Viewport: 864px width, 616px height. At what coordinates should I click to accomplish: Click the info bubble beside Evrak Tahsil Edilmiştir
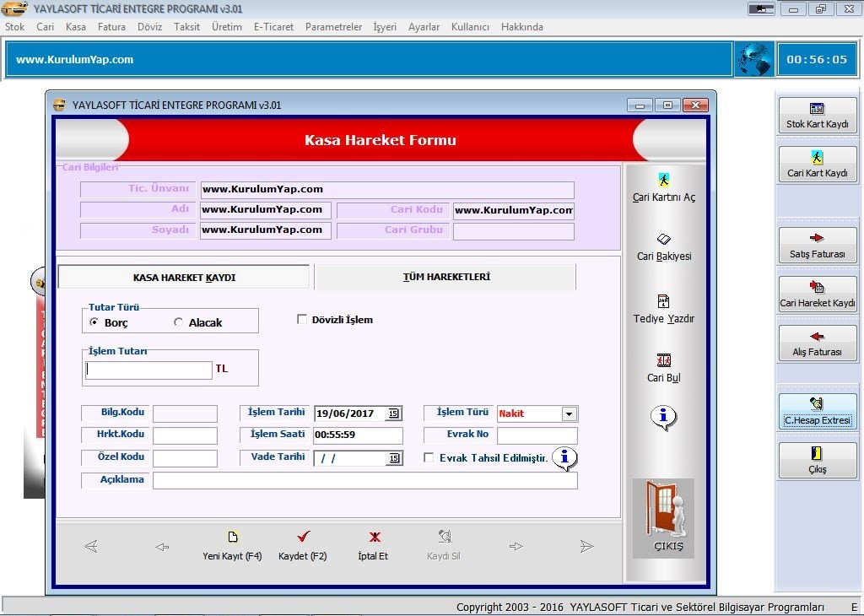(564, 458)
